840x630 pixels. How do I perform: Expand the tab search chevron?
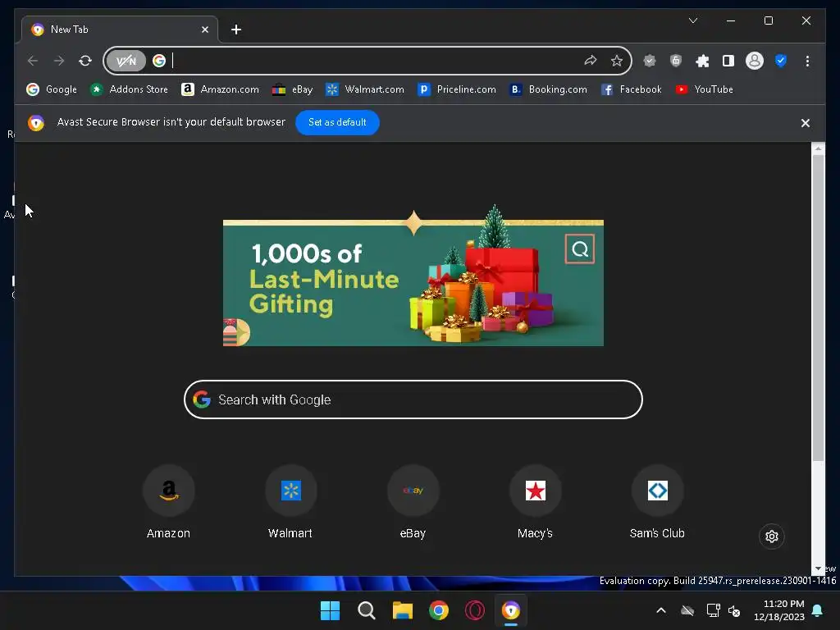(x=693, y=21)
